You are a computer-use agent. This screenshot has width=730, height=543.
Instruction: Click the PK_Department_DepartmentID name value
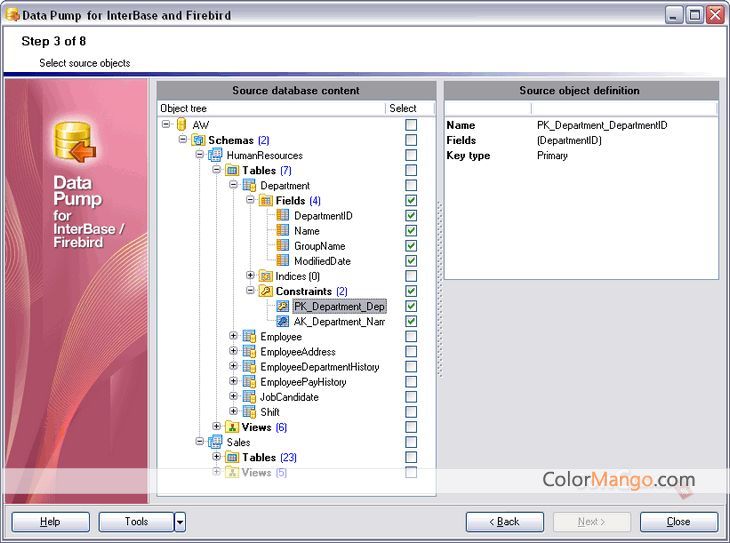pyautogui.click(x=602, y=125)
